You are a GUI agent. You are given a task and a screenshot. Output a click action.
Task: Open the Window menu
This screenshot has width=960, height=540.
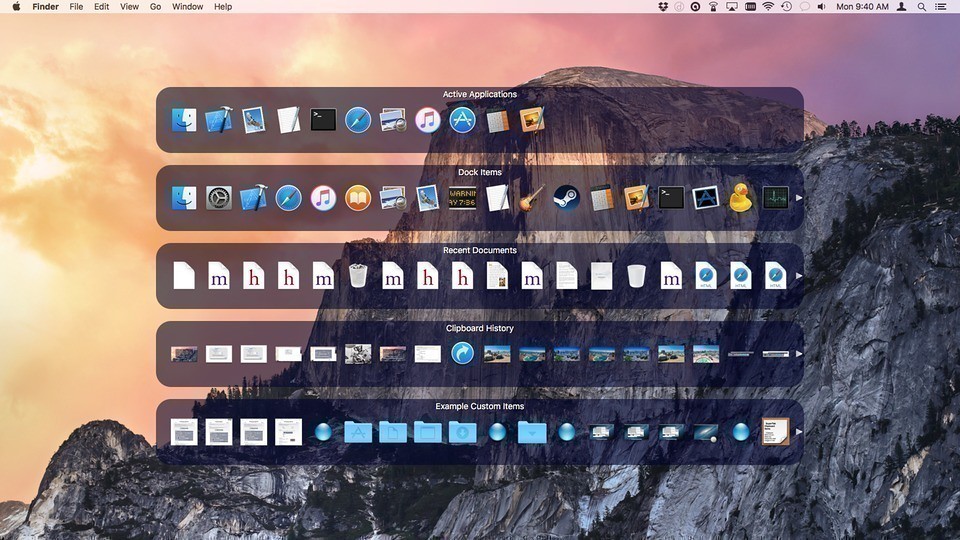(187, 7)
